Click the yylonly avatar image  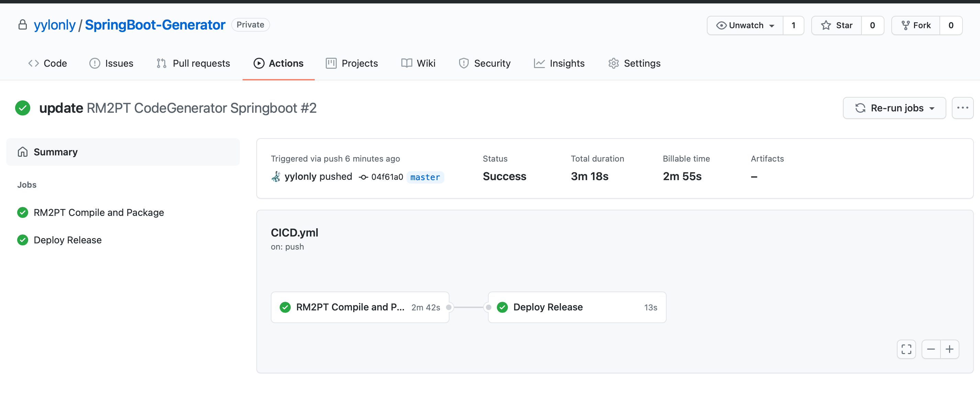tap(276, 176)
